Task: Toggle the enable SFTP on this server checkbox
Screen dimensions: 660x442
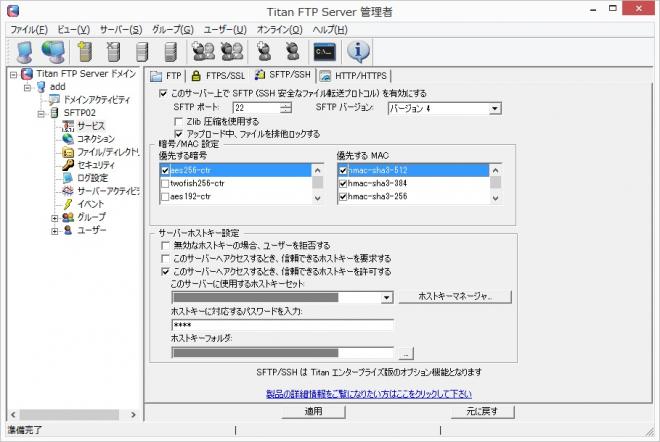Action: tap(163, 93)
